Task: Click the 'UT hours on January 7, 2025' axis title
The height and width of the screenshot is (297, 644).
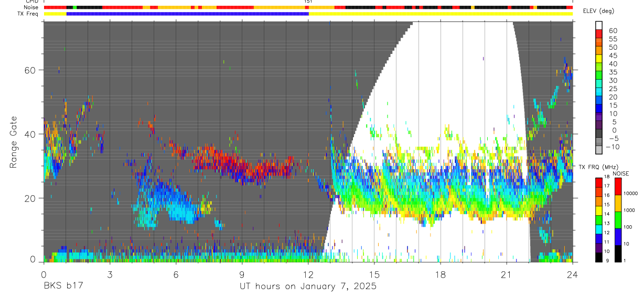Action: (x=308, y=287)
